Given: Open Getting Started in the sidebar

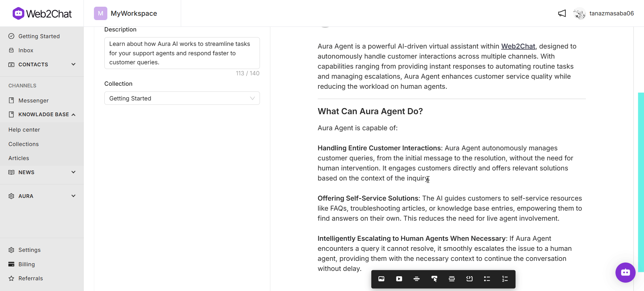Looking at the screenshot, I should point(39,36).
